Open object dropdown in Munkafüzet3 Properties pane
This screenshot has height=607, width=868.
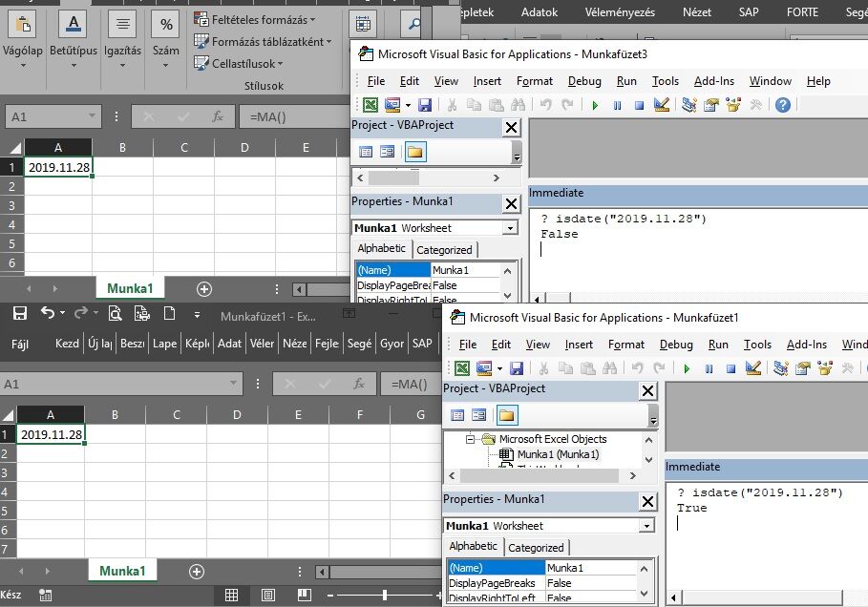coord(510,228)
